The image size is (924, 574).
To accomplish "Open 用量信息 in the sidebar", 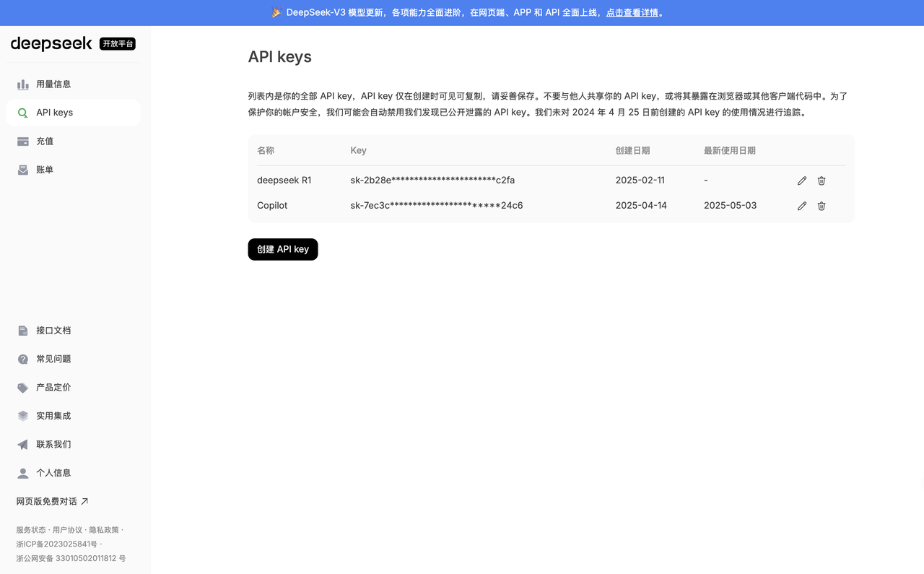I will [73, 84].
